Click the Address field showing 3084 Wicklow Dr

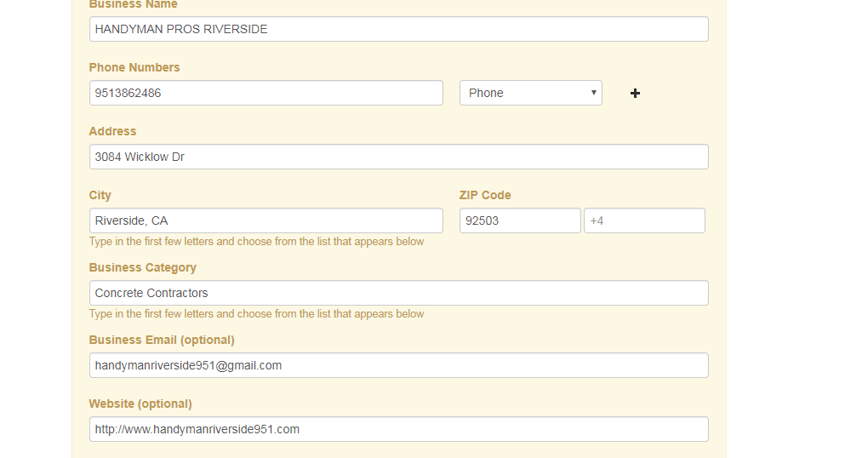coord(398,157)
